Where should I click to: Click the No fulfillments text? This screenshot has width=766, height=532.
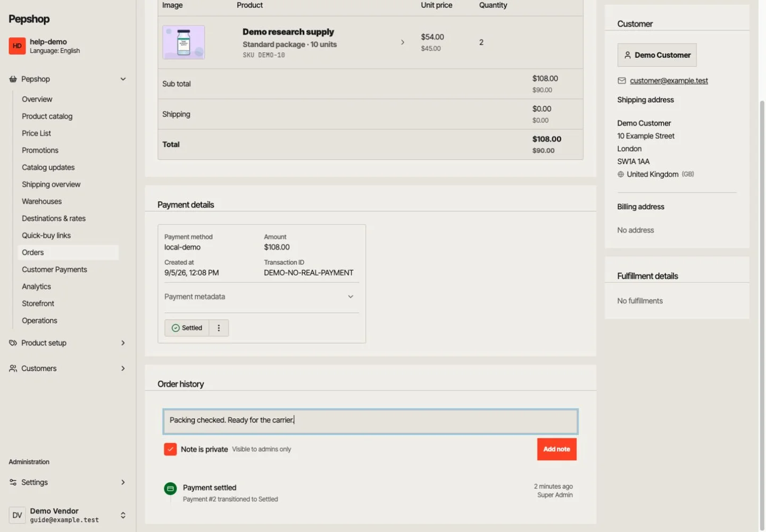(640, 301)
